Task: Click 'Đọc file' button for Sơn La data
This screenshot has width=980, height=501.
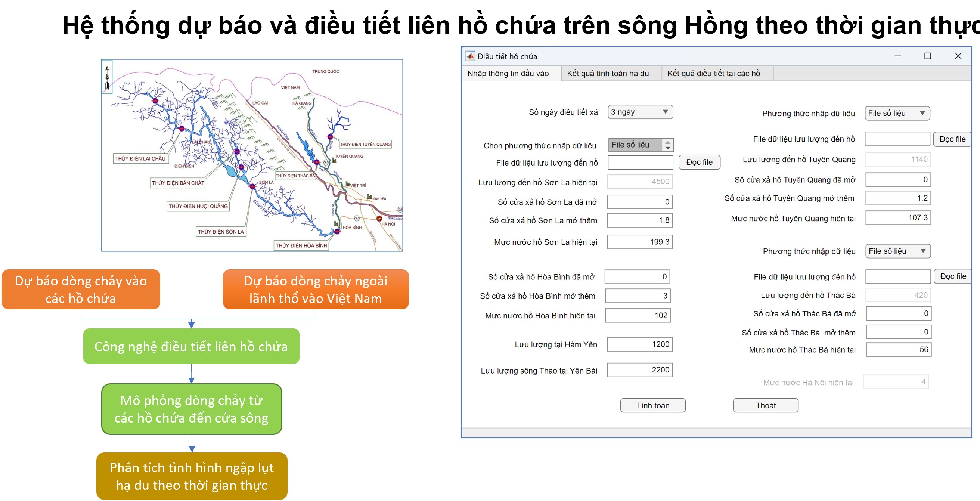Action: click(x=699, y=162)
